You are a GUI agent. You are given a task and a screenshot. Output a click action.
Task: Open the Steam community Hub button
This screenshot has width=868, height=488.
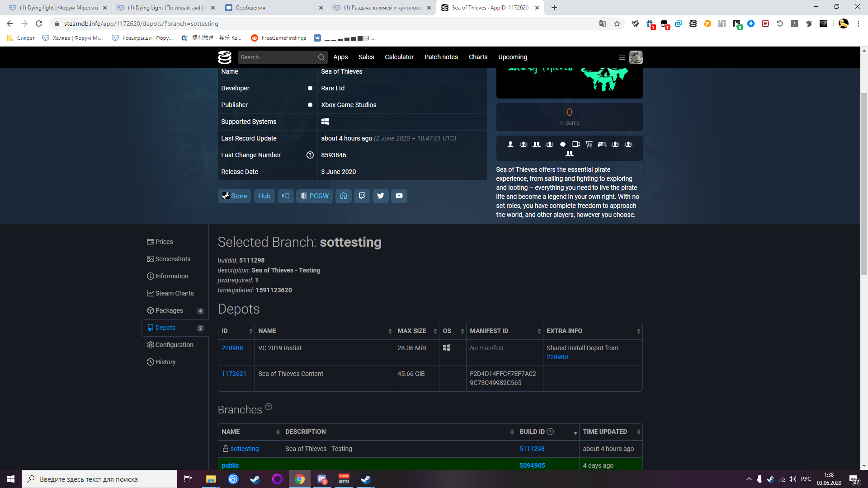264,196
